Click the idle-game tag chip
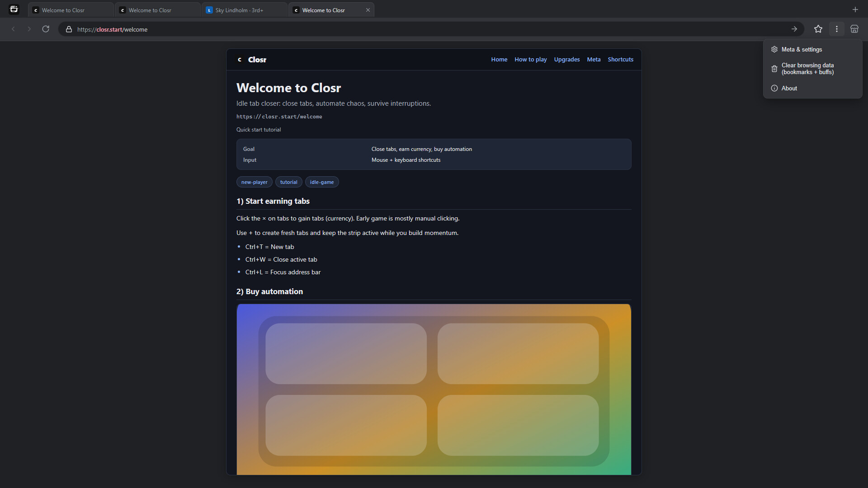 point(321,182)
